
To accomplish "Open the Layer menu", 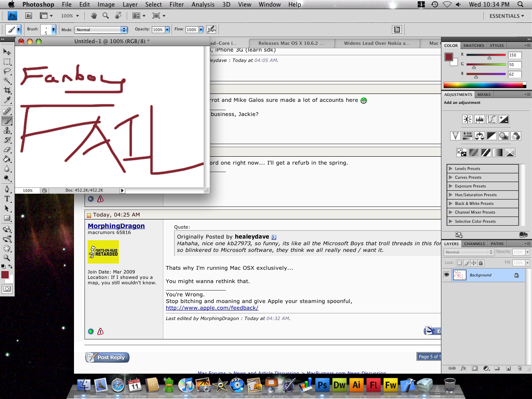I will tap(130, 4).
